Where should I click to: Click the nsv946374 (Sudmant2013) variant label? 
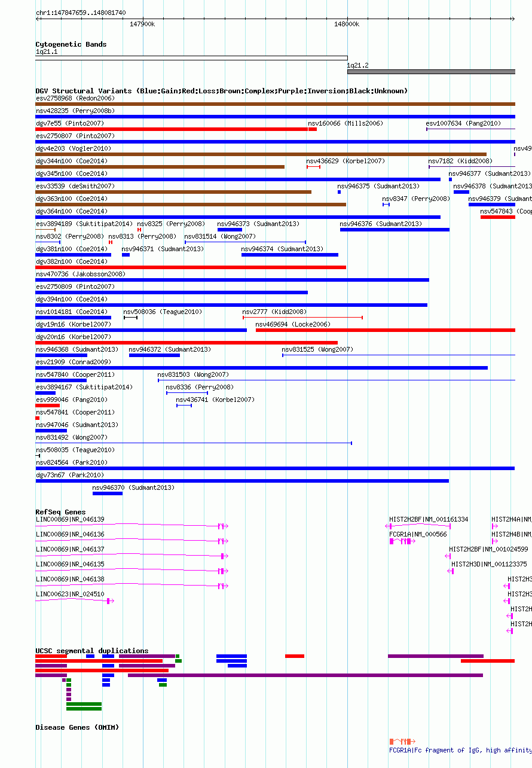tap(282, 249)
